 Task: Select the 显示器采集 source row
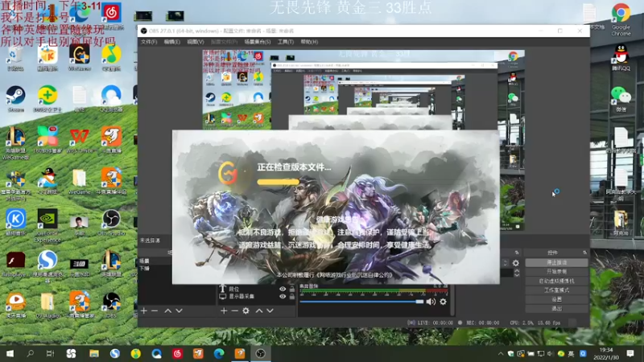(257, 296)
